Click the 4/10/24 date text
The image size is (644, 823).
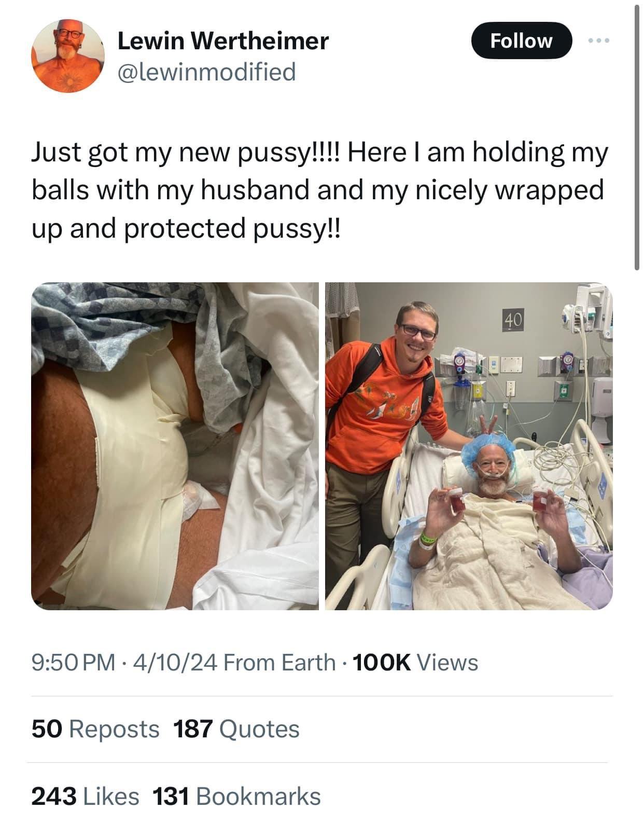pos(175,662)
